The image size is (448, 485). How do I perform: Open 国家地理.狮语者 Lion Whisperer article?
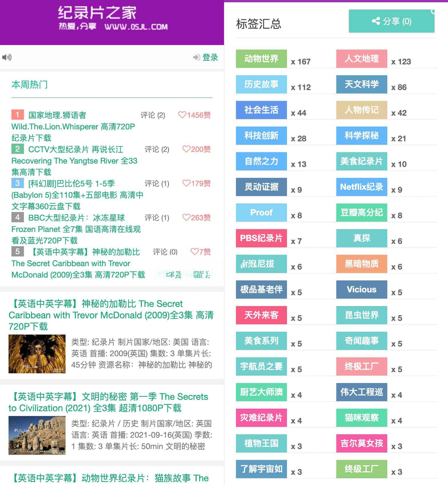point(73,127)
